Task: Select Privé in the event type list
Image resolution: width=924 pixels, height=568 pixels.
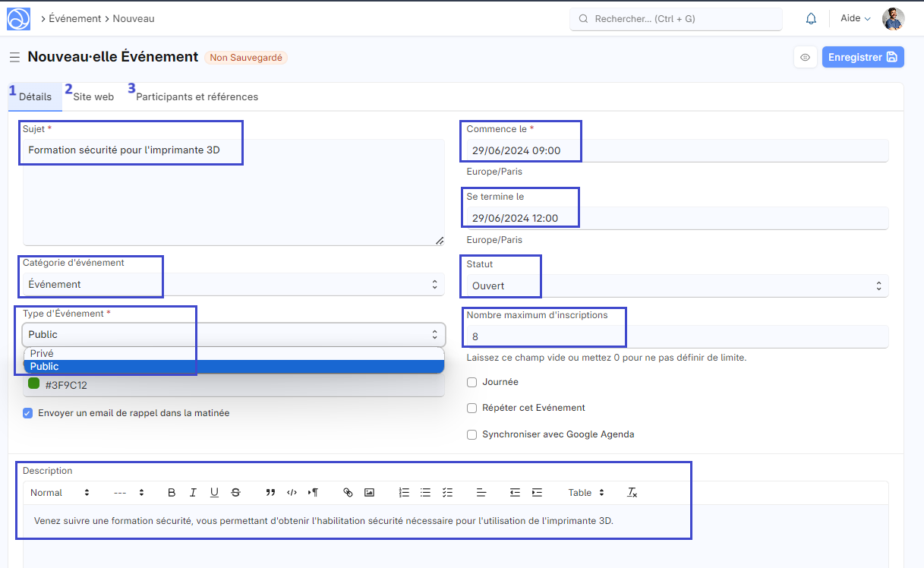Action: click(43, 354)
